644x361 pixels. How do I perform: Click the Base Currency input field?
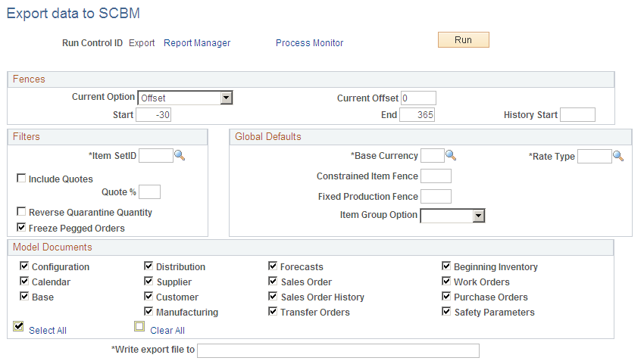(433, 155)
